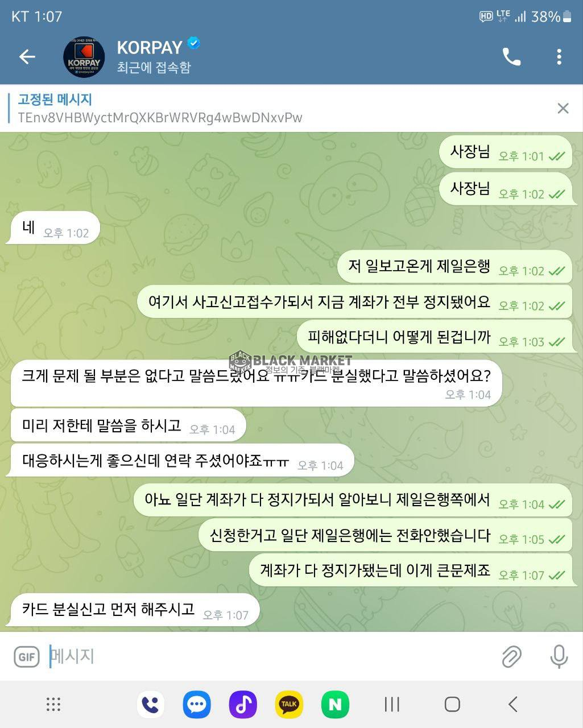Show recent apps navigation button
The image size is (583, 728).
click(x=392, y=704)
